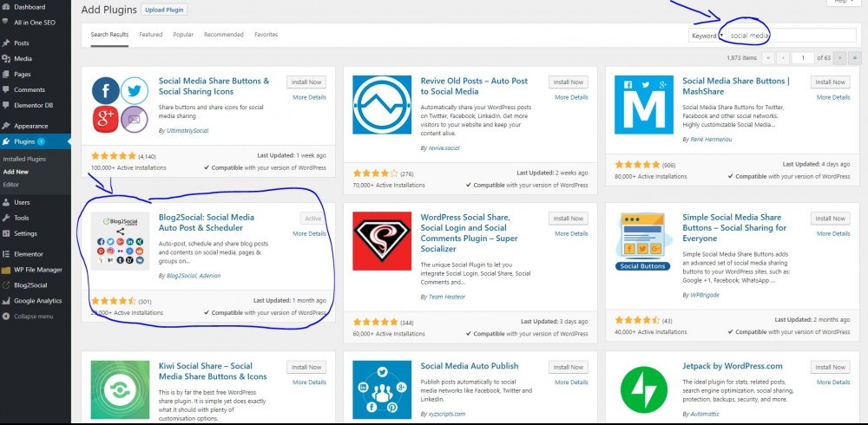The image size is (868, 425).
Task: Open author link Team Heateor
Action: (x=447, y=297)
